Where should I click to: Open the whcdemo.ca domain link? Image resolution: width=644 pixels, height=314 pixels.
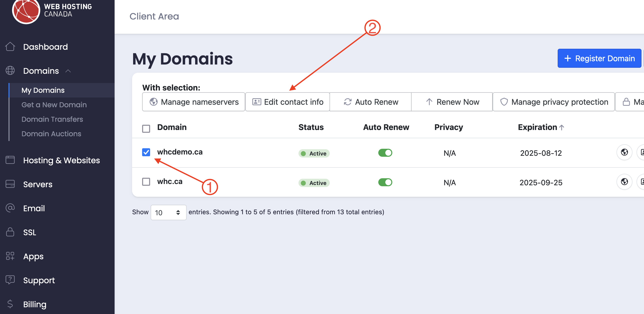click(x=180, y=152)
